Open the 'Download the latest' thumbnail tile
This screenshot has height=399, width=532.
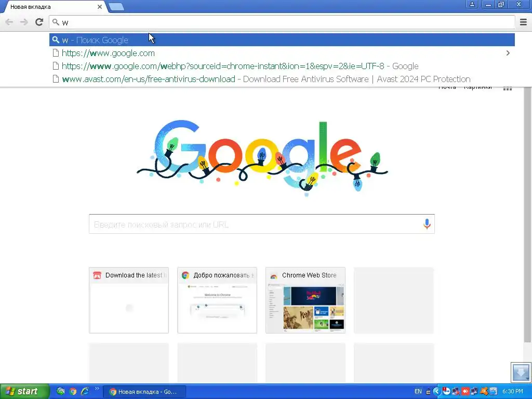(x=129, y=300)
